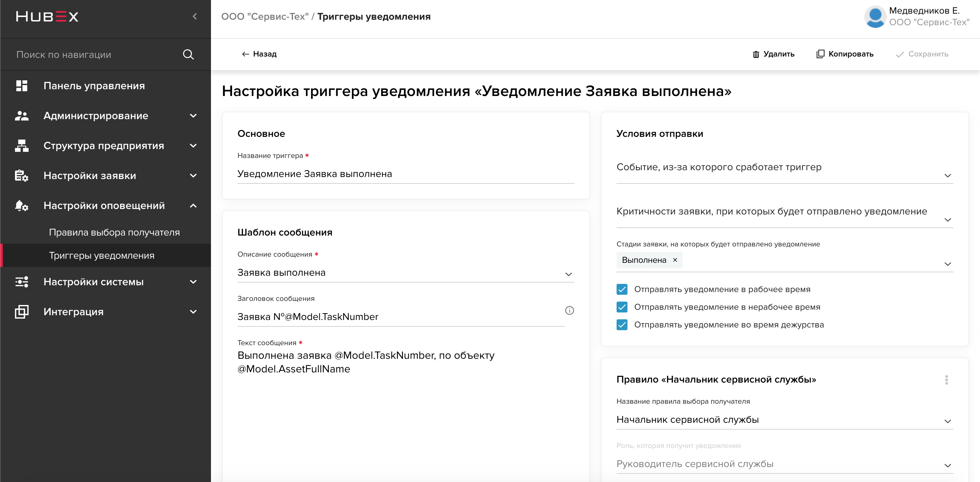Open the Стадии заявки dropdown arrow
The height and width of the screenshot is (482, 980).
948,264
